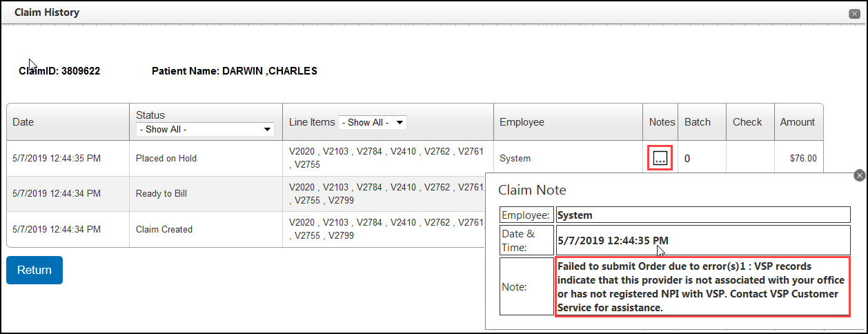Select the Ready to Bill row
The width and height of the screenshot is (868, 334).
pyautogui.click(x=163, y=194)
